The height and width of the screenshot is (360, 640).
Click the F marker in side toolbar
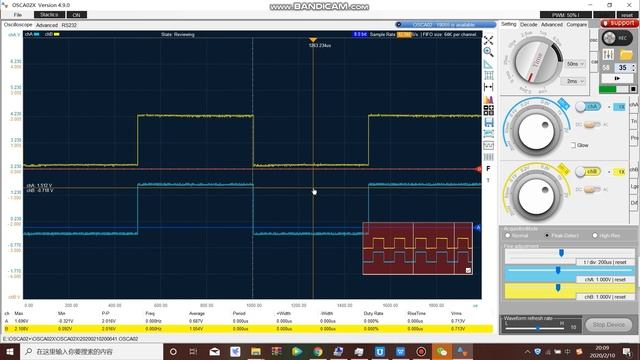[488, 169]
